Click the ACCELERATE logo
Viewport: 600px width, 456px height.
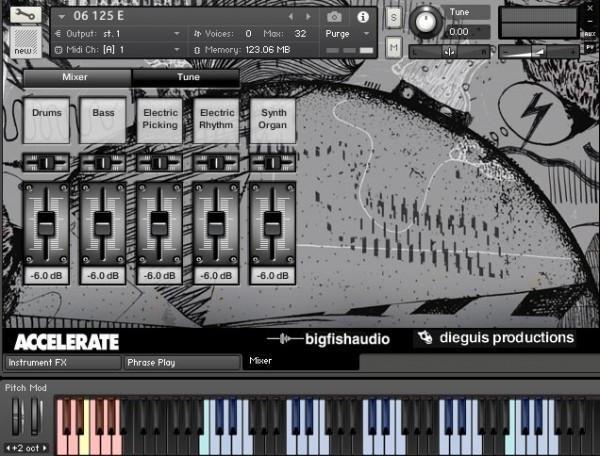click(67, 342)
